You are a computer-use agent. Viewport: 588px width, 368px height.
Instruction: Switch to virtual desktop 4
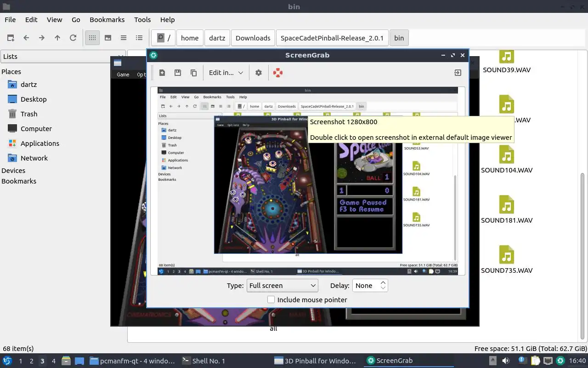(53, 361)
